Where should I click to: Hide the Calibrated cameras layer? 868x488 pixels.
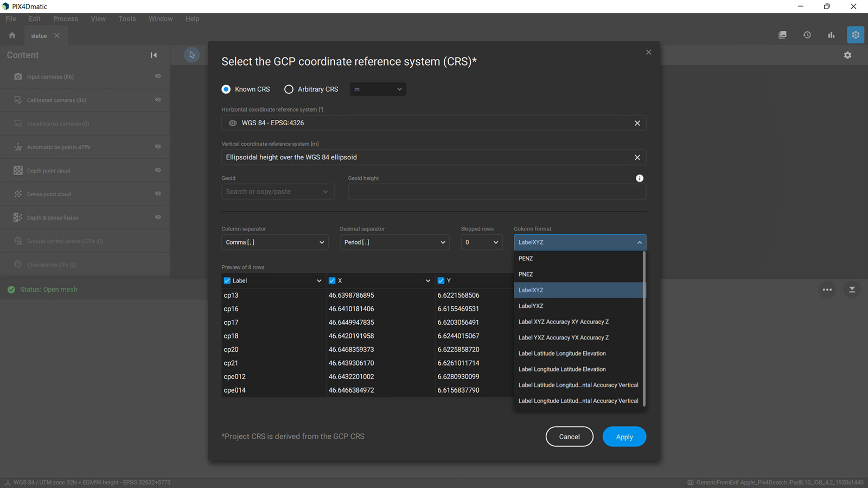pos(158,99)
